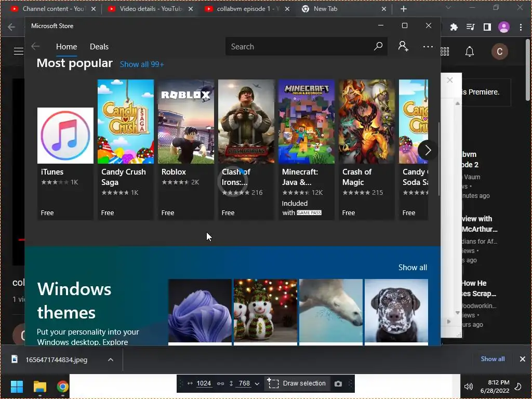
Task: Click Show all in the downloads bar
Action: point(493,358)
